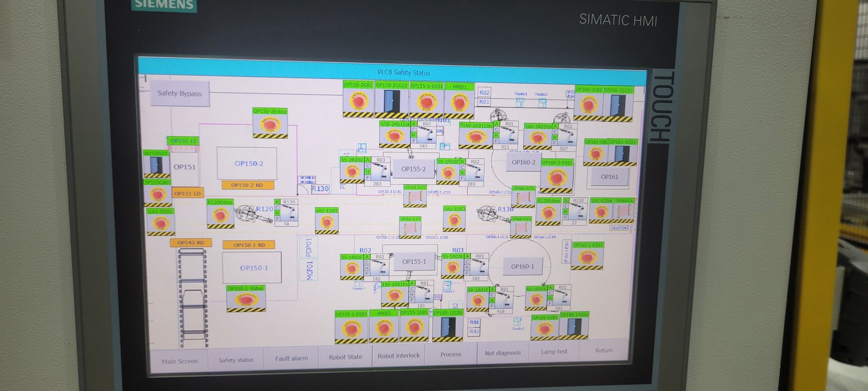This screenshot has height=391, width=868.
Task: Open the Safety Bypass screen
Action: tap(179, 94)
